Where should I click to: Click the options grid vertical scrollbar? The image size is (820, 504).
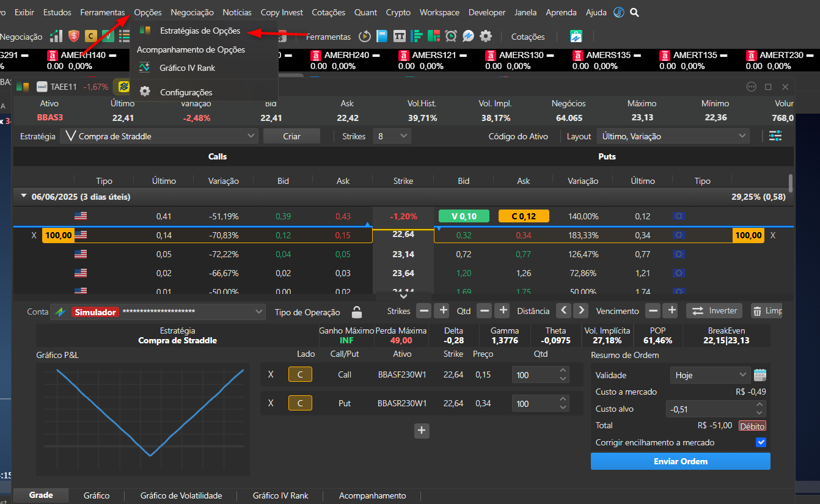(791, 183)
